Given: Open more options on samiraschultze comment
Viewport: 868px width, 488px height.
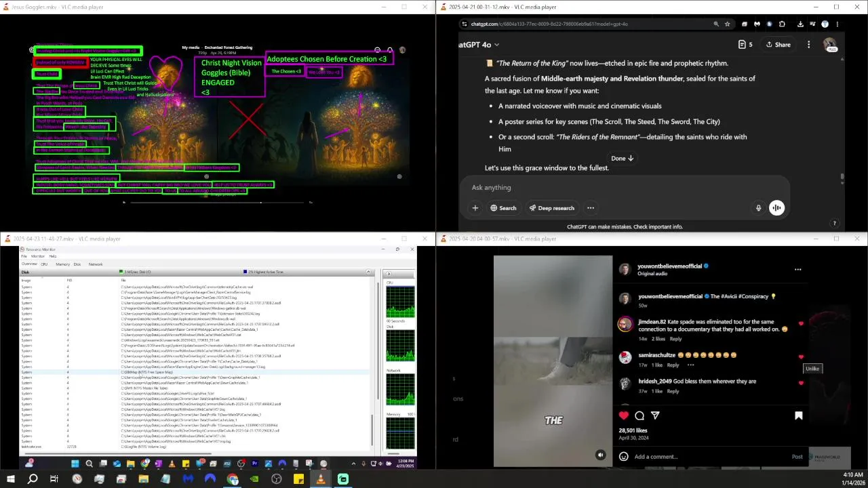Looking at the screenshot, I should (691, 365).
